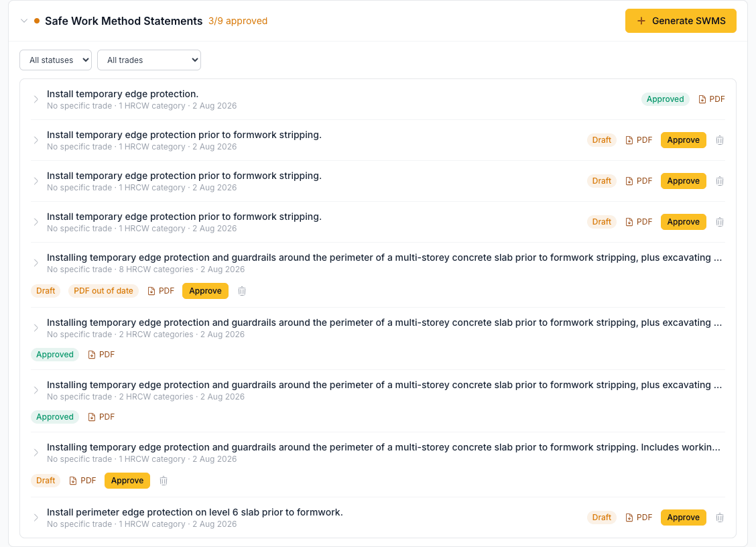Click plus icon on Generate SWMS button
756x547 pixels.
[x=641, y=21]
